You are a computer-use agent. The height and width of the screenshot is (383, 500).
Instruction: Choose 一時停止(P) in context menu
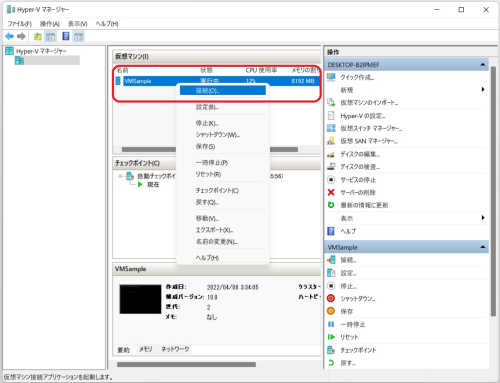[223, 163]
